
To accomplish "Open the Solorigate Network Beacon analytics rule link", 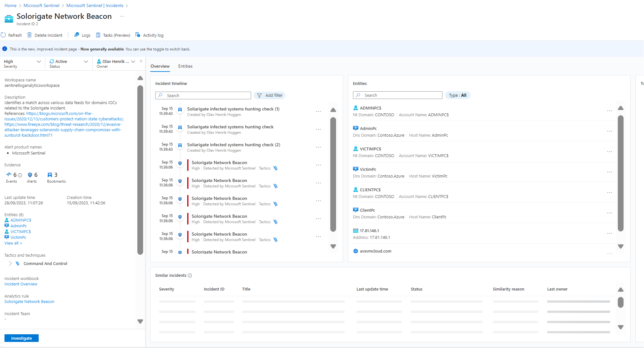I will point(29,301).
